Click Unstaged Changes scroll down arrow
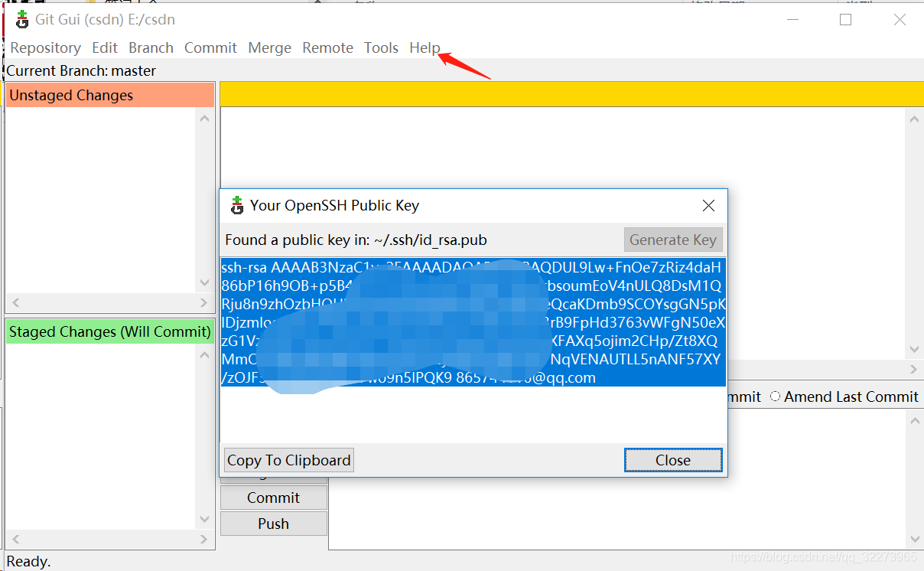The image size is (924, 571). 204,283
